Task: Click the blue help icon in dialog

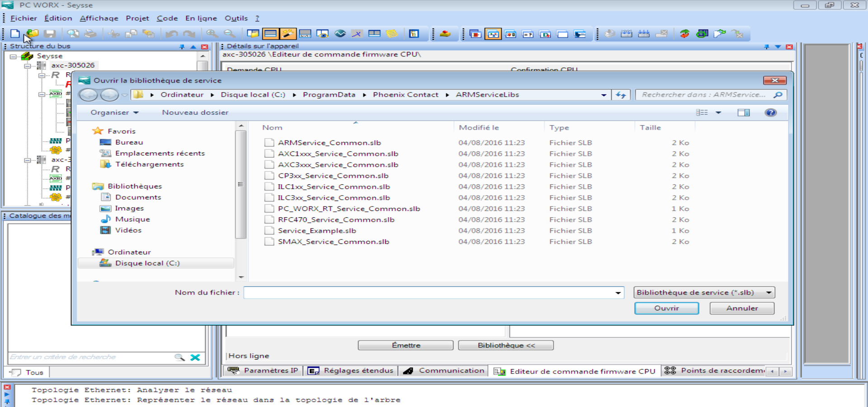Action: coord(770,112)
